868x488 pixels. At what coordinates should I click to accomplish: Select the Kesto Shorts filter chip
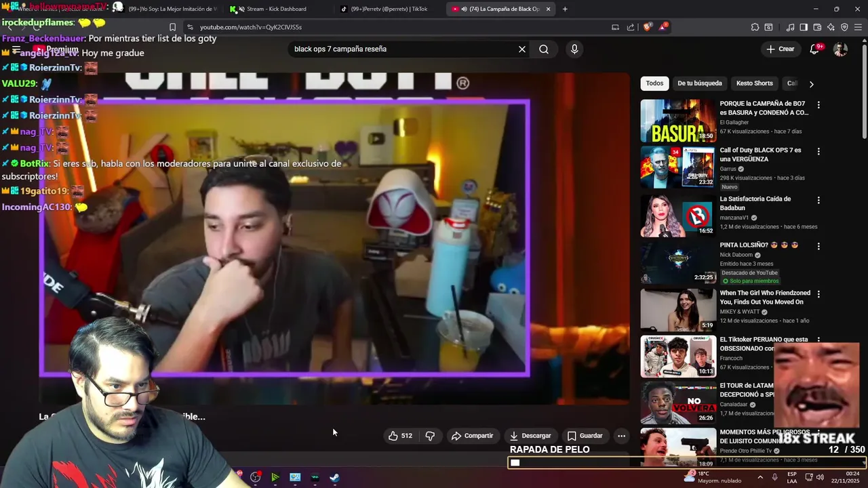pyautogui.click(x=754, y=83)
